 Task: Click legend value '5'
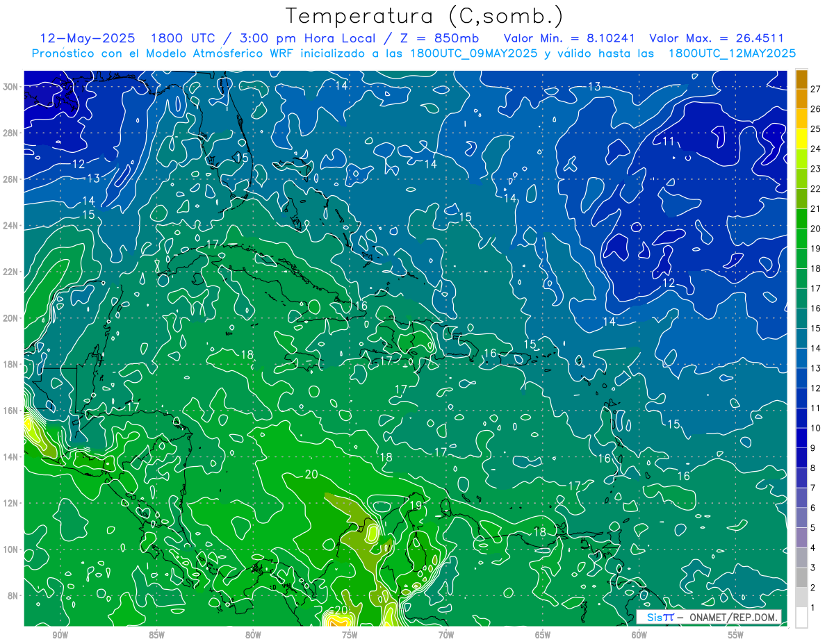[812, 528]
